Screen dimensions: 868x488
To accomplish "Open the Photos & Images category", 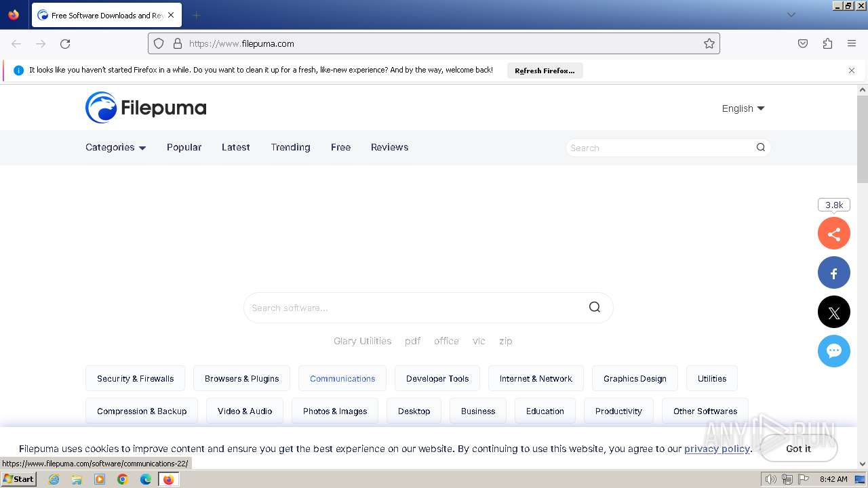I will pyautogui.click(x=335, y=411).
